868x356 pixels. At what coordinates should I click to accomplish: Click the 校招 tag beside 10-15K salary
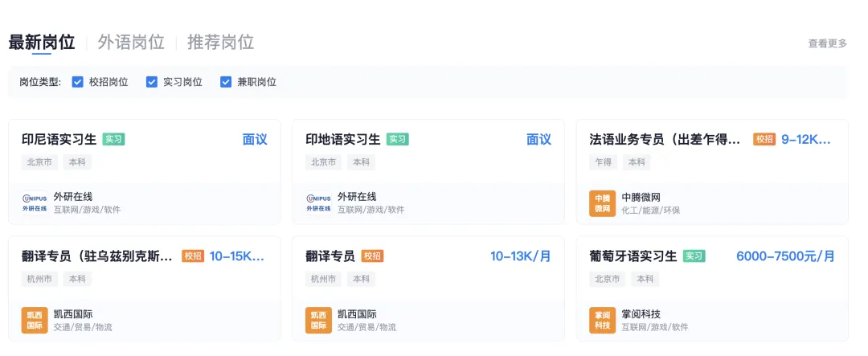click(193, 256)
